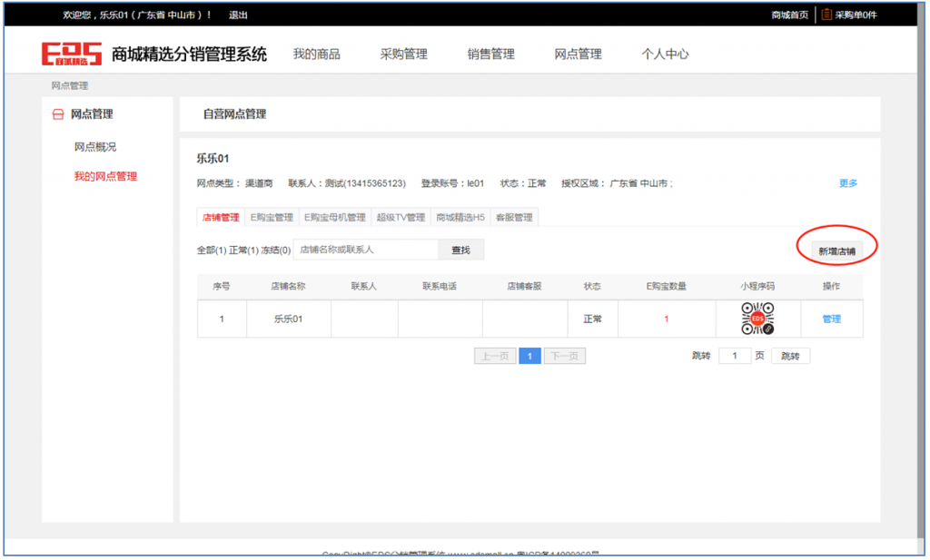The height and width of the screenshot is (560, 930).
Task: Click 管理 link for 乐乐01
Action: click(x=832, y=319)
